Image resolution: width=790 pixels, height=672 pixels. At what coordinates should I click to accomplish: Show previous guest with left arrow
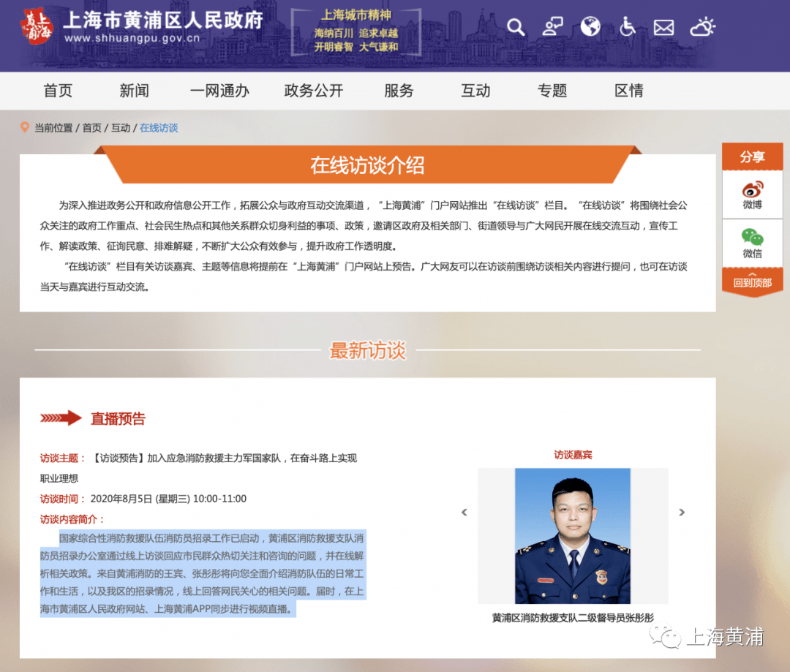464,513
